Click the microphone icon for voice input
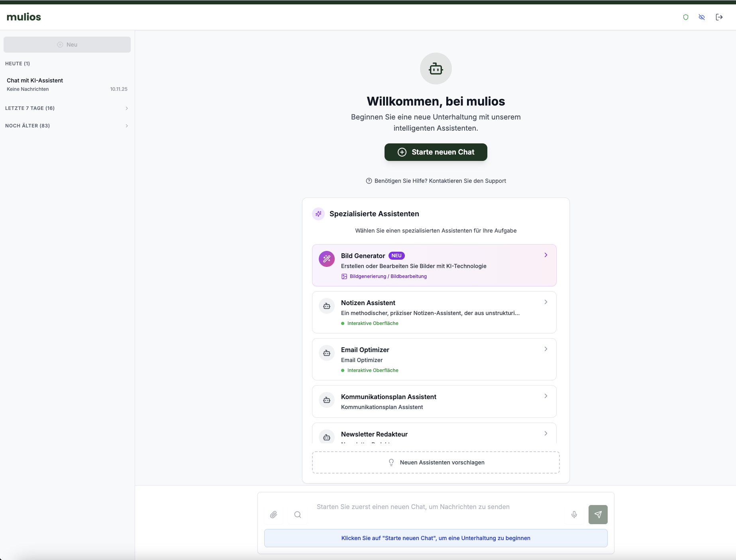Viewport: 736px width, 560px height. click(x=574, y=515)
